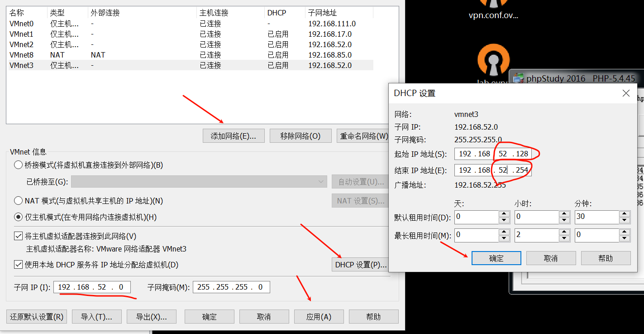This screenshot has height=334, width=644.
Task: Click the 子网掩码 input field
Action: click(x=232, y=287)
